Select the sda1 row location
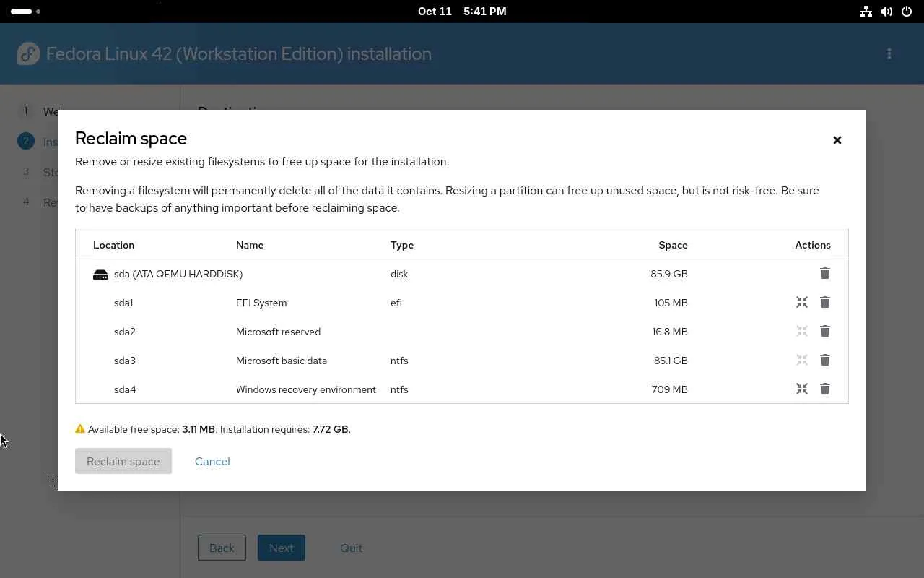The height and width of the screenshot is (578, 924). click(123, 303)
